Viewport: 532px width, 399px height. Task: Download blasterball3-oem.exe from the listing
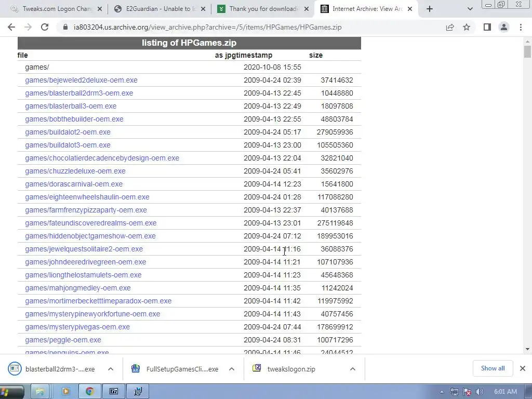click(71, 106)
